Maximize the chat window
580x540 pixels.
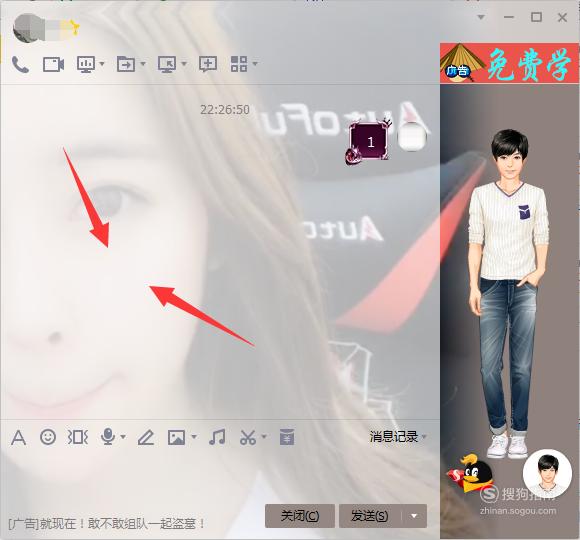pyautogui.click(x=536, y=17)
